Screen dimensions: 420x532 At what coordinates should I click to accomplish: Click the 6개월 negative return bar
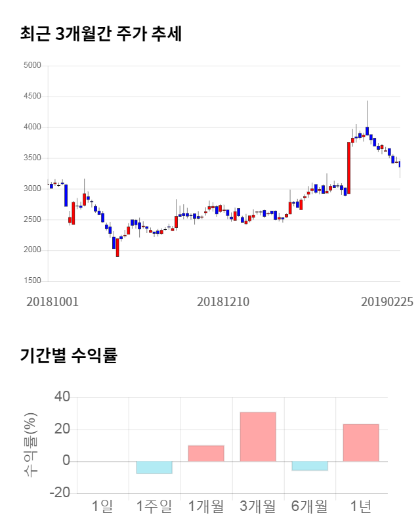coord(310,466)
